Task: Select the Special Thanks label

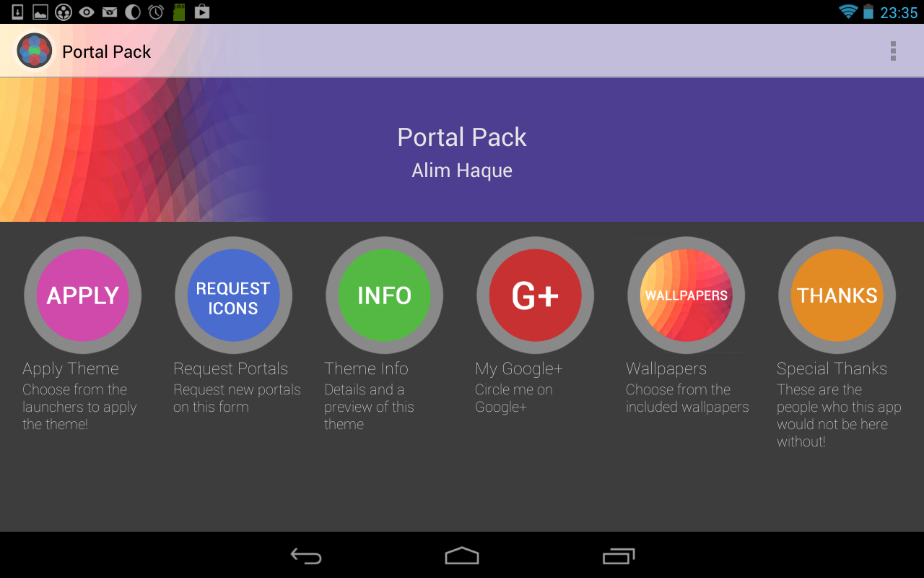Action: coord(832,369)
